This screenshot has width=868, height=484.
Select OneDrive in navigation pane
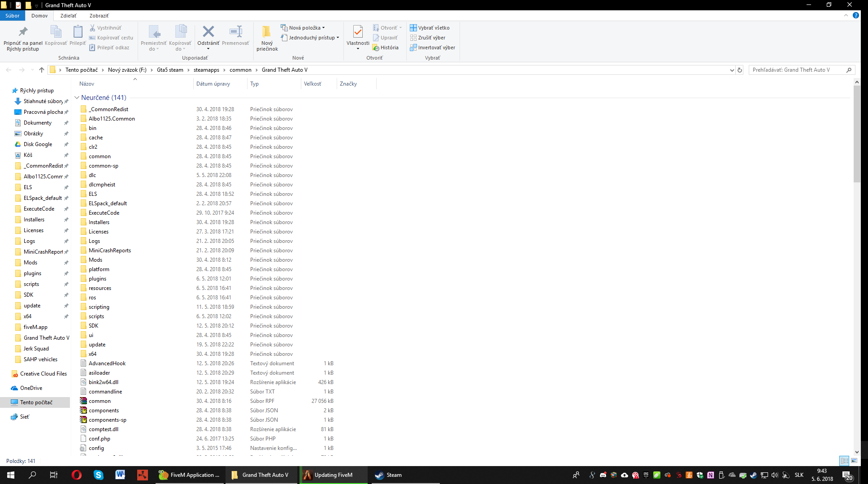coord(31,388)
